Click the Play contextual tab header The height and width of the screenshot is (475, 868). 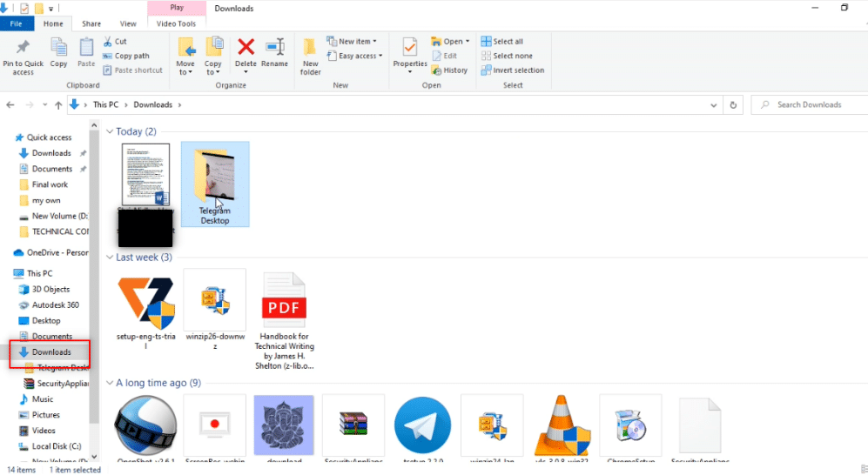pyautogui.click(x=177, y=8)
